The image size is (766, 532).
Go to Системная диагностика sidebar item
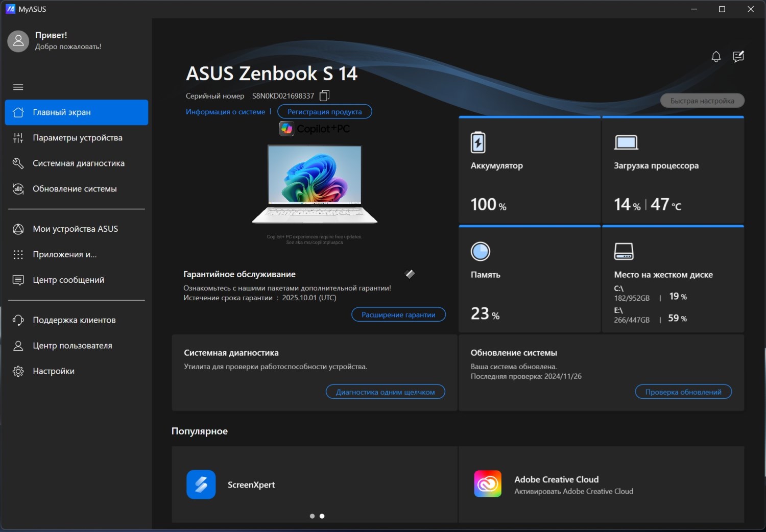tap(78, 163)
